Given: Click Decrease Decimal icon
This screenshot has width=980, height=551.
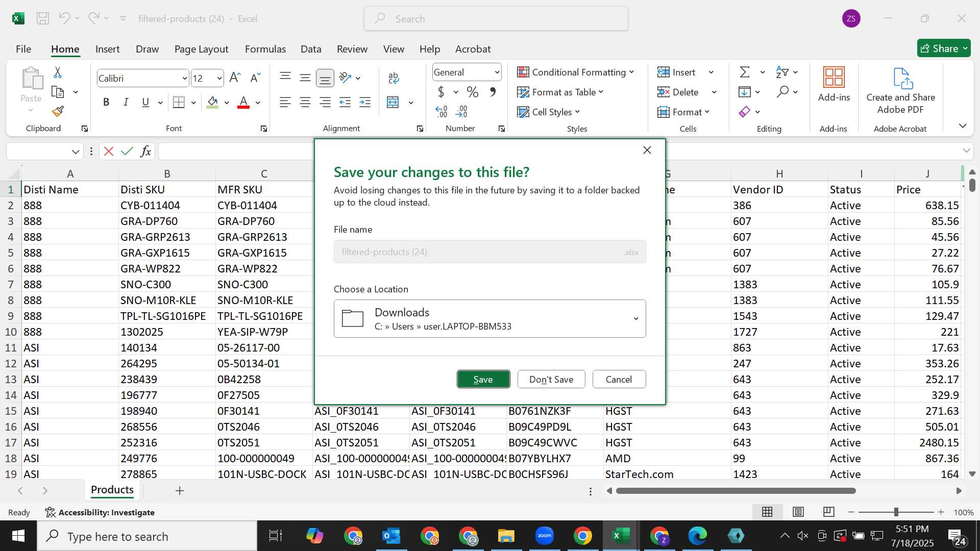Looking at the screenshot, I should click(x=461, y=111).
